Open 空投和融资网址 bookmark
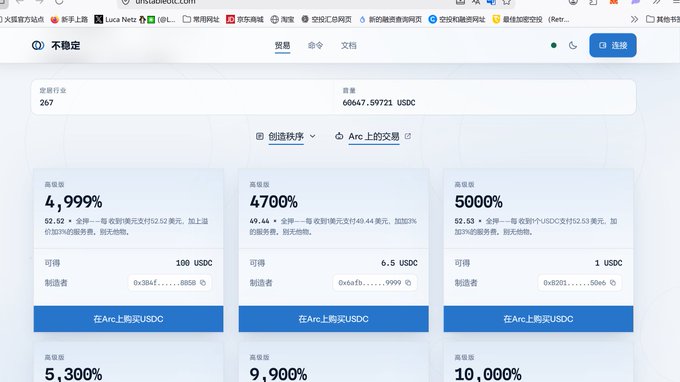This screenshot has height=382, width=680. tap(457, 20)
